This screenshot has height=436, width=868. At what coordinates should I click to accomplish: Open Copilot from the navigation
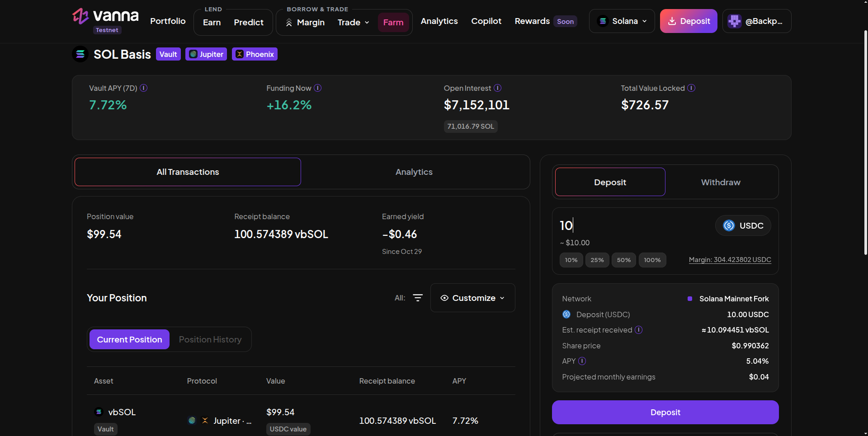click(486, 21)
